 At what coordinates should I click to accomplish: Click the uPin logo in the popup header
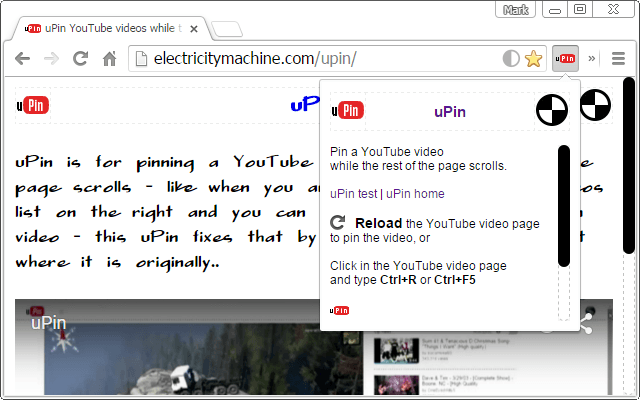(348, 111)
